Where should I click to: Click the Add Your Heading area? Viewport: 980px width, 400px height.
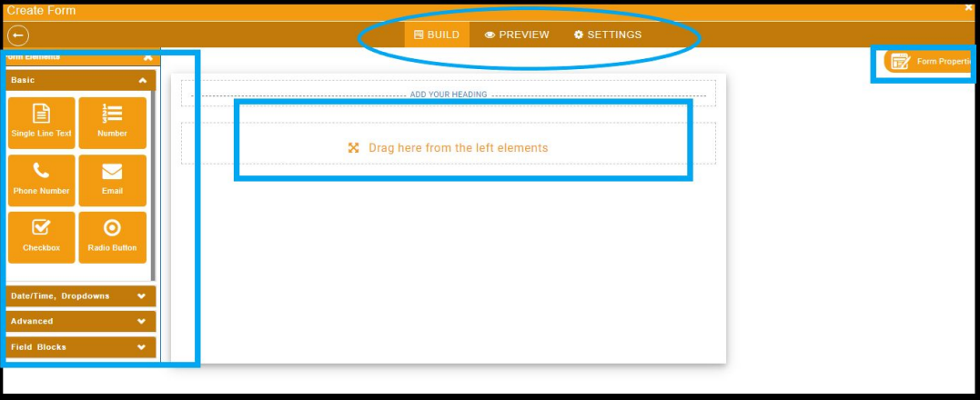tap(448, 94)
